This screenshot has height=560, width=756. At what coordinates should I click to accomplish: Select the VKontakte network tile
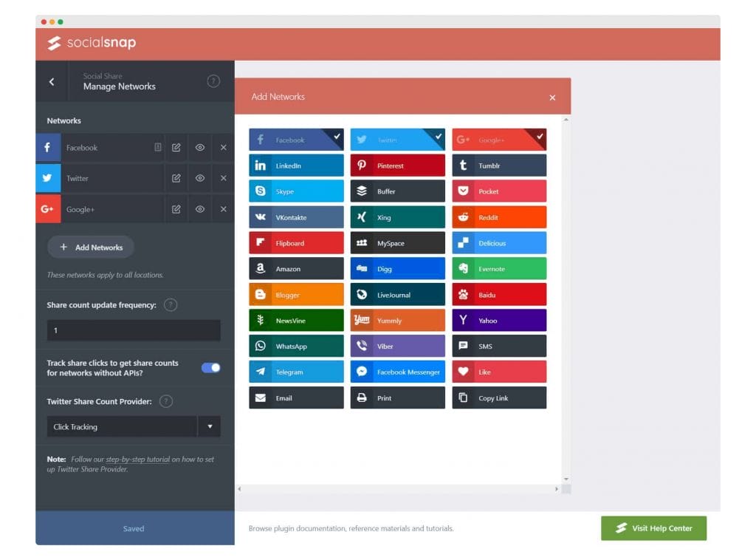[296, 217]
